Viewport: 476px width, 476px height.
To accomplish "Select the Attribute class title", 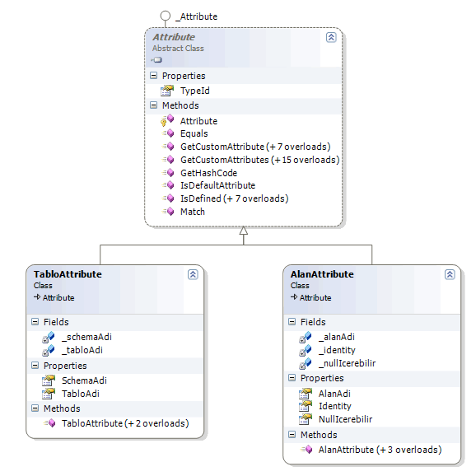I will (x=174, y=37).
